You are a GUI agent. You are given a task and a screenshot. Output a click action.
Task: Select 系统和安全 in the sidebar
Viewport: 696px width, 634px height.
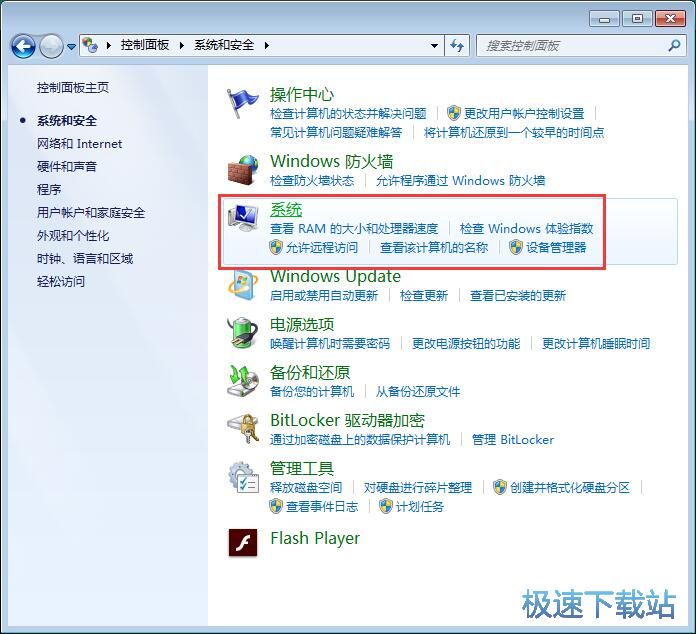pyautogui.click(x=67, y=120)
